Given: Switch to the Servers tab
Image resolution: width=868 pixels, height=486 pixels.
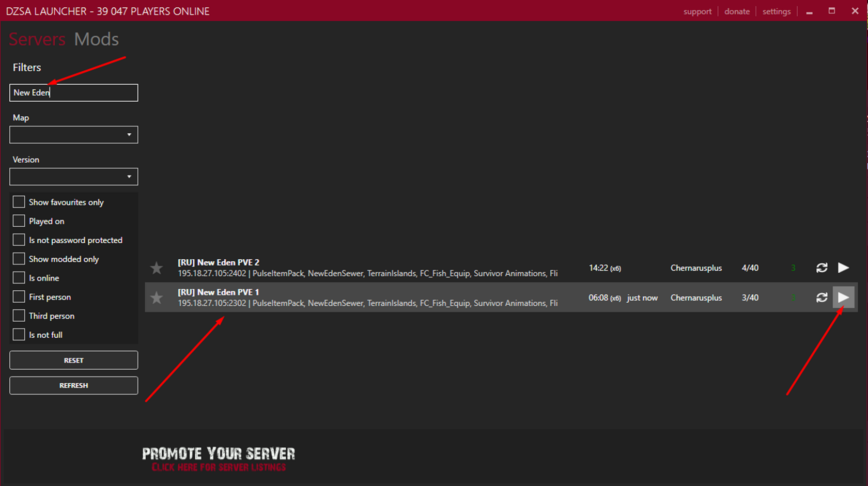Looking at the screenshot, I should 37,39.
